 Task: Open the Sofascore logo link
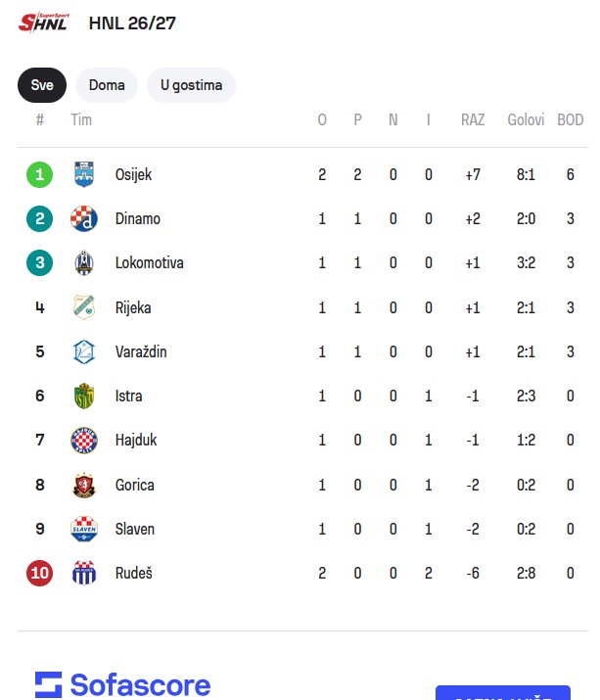[122, 684]
